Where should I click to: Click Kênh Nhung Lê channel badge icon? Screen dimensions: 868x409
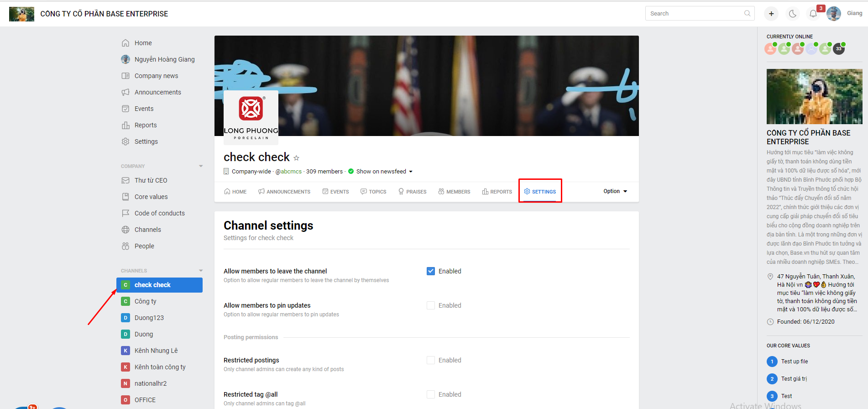coord(125,351)
